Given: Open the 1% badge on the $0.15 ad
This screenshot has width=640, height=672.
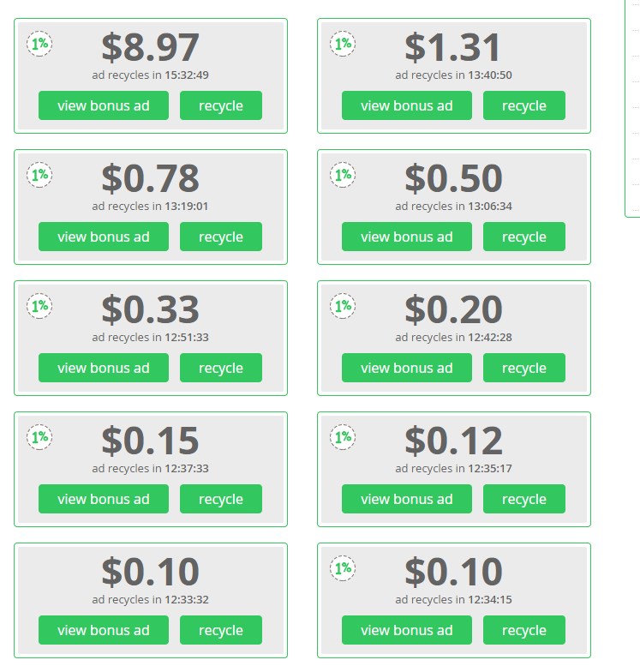Looking at the screenshot, I should pos(39,437).
